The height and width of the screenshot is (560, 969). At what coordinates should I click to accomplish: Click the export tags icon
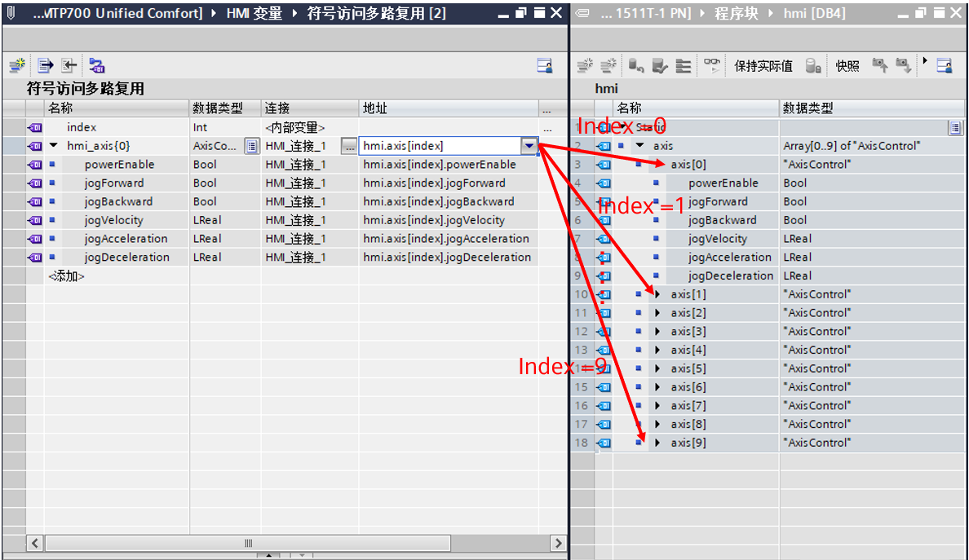[x=46, y=66]
